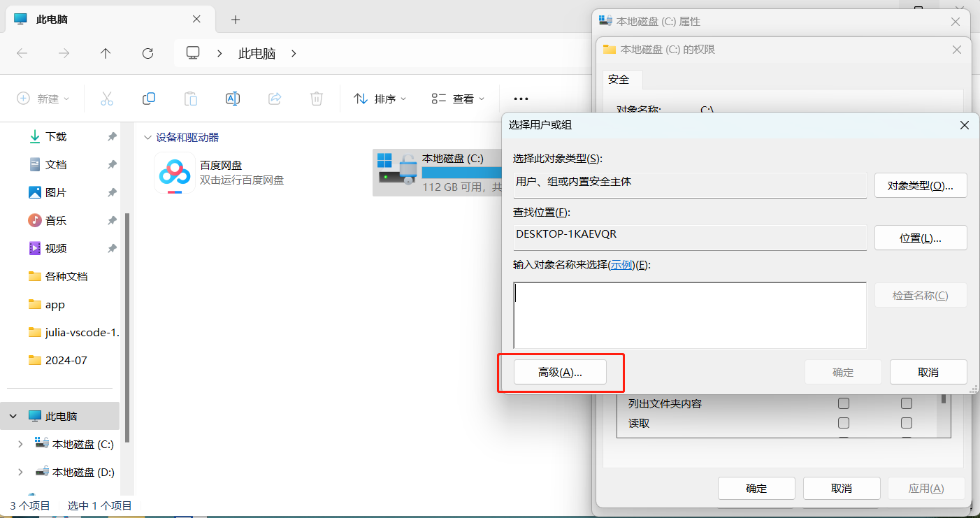
Task: Select the 安全 tab in permissions dialog
Action: pyautogui.click(x=619, y=80)
